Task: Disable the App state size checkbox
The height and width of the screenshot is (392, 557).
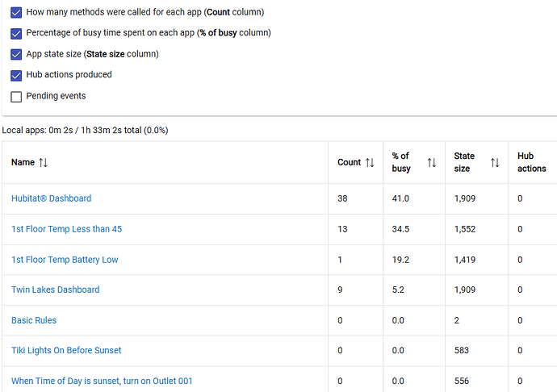Action: (17, 55)
